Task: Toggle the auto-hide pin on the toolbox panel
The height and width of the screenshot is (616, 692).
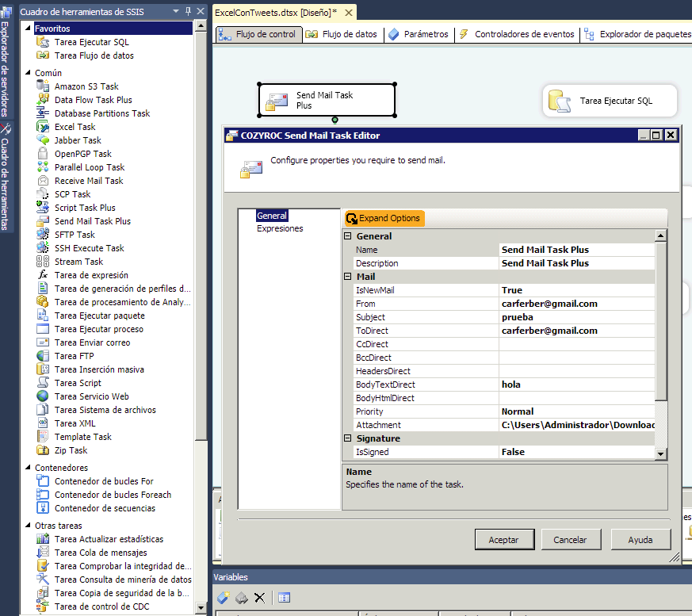Action: [187, 10]
